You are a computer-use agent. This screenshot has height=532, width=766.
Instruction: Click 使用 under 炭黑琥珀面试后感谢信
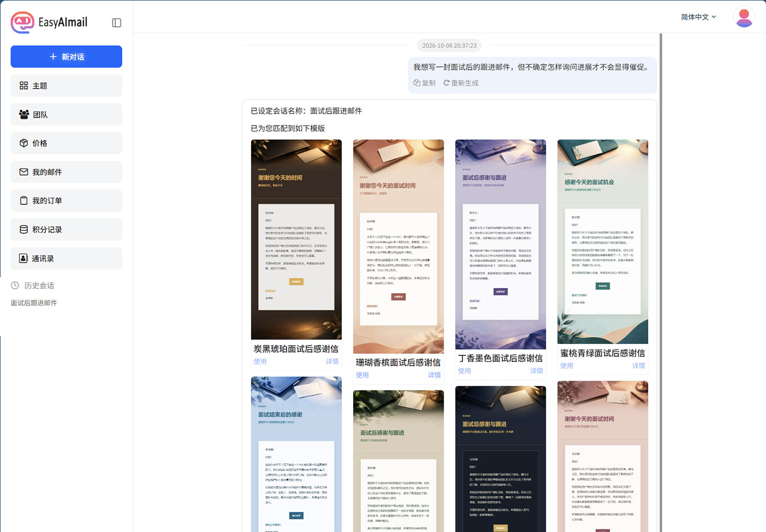[260, 361]
